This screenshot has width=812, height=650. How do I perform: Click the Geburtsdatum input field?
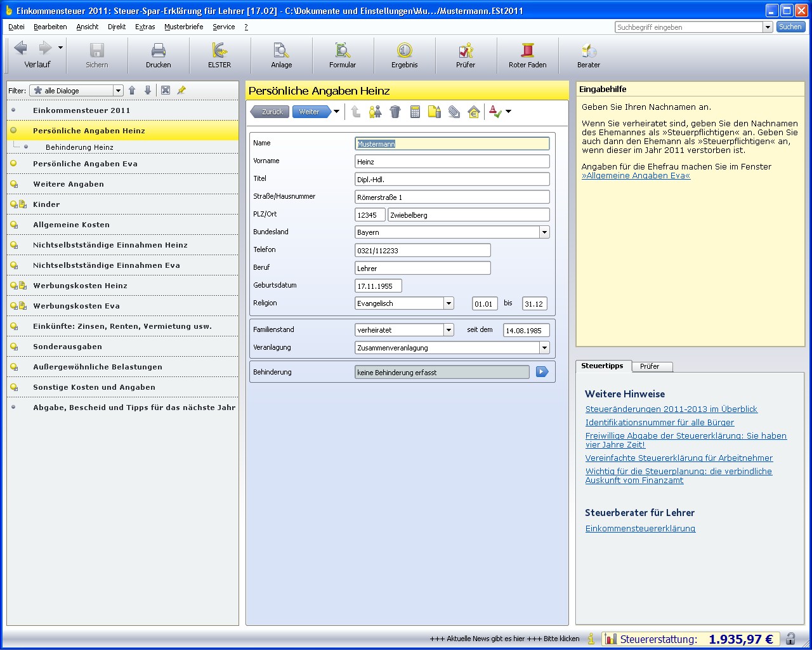click(x=379, y=286)
